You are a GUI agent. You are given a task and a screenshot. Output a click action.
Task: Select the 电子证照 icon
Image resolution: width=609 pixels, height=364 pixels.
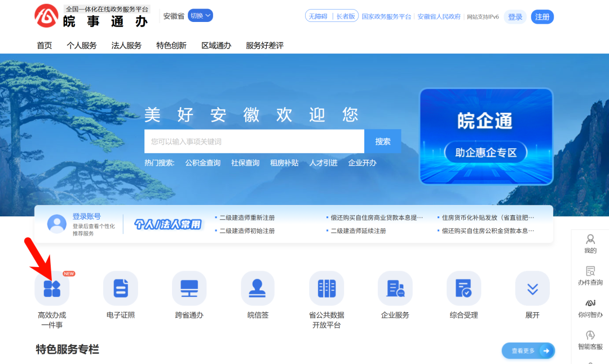[x=121, y=288]
